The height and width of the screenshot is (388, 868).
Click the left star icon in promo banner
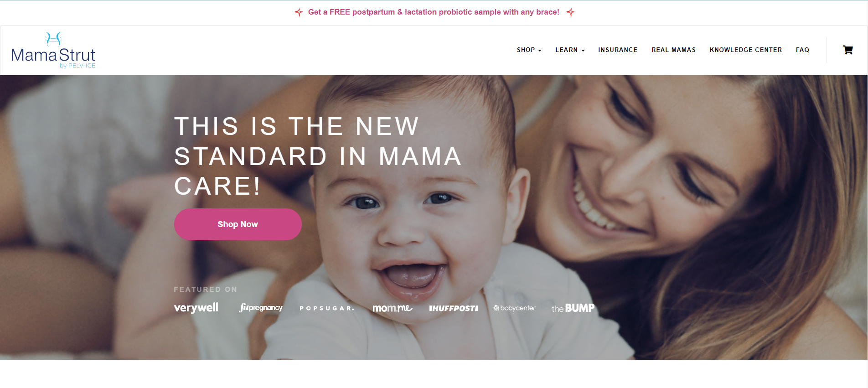(x=299, y=12)
